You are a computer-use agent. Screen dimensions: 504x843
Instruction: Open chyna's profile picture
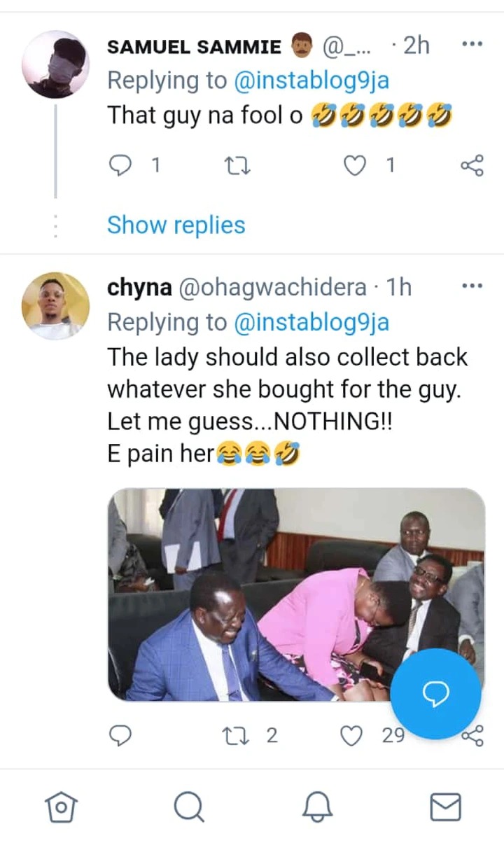(x=55, y=306)
